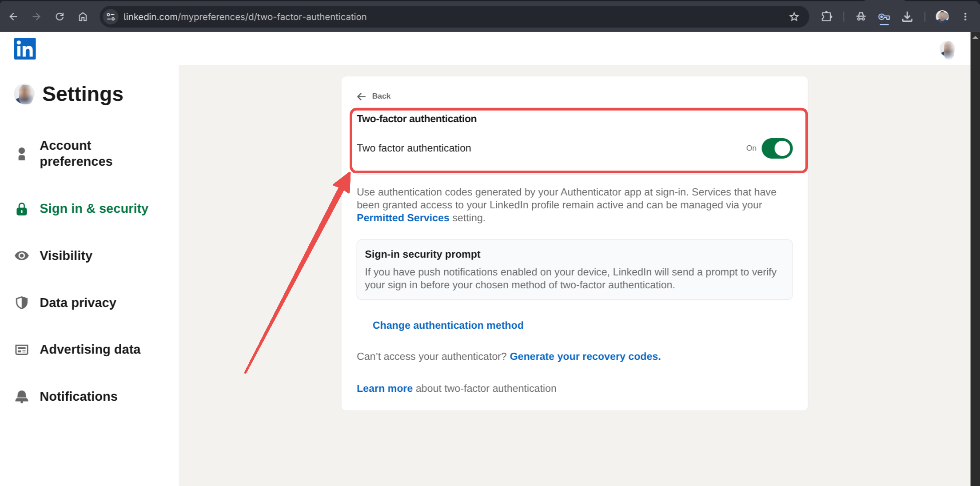The height and width of the screenshot is (486, 980).
Task: Click "Can't access your authenticator?" text
Action: click(x=432, y=357)
